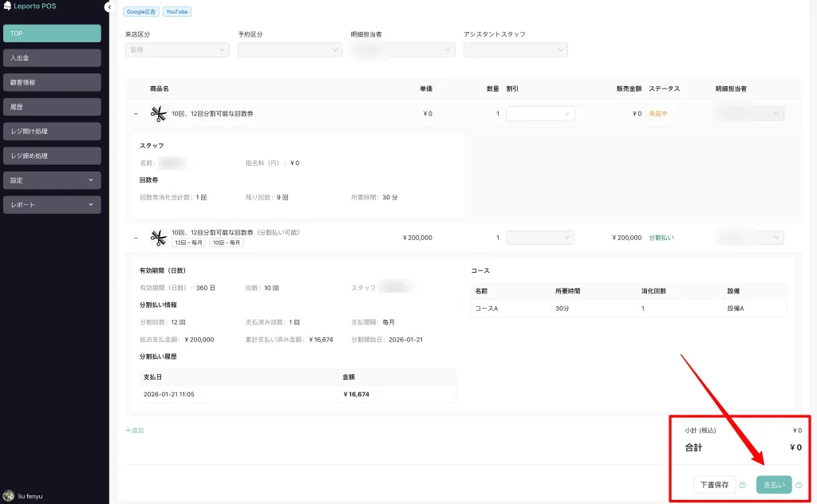Click the 下書保存 draft save button

(x=714, y=485)
